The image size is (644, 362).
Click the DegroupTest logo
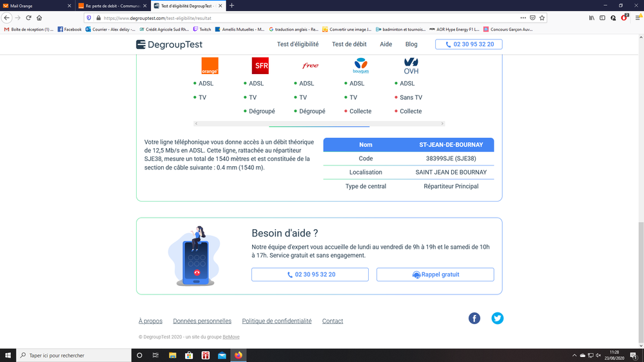click(169, 44)
